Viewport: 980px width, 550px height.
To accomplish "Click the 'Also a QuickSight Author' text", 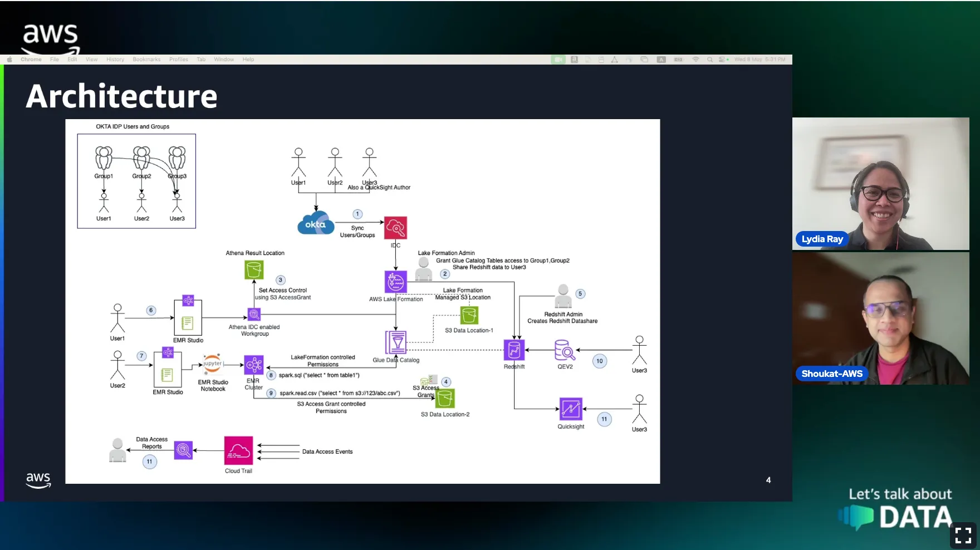I will coord(379,188).
